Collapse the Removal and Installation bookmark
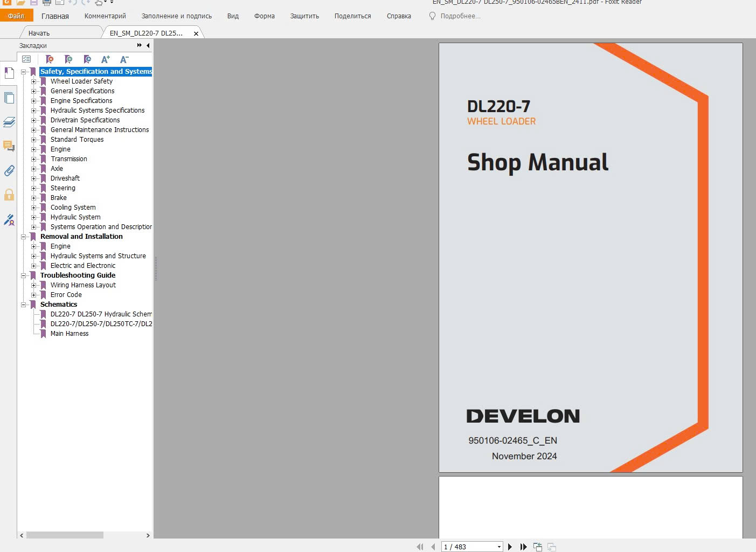 pyautogui.click(x=24, y=237)
